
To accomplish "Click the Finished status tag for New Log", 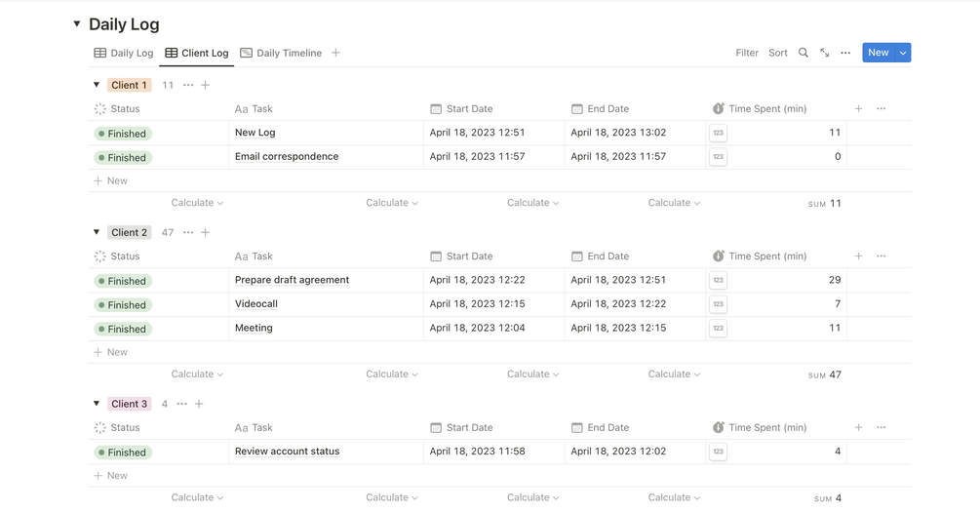I will coord(123,134).
